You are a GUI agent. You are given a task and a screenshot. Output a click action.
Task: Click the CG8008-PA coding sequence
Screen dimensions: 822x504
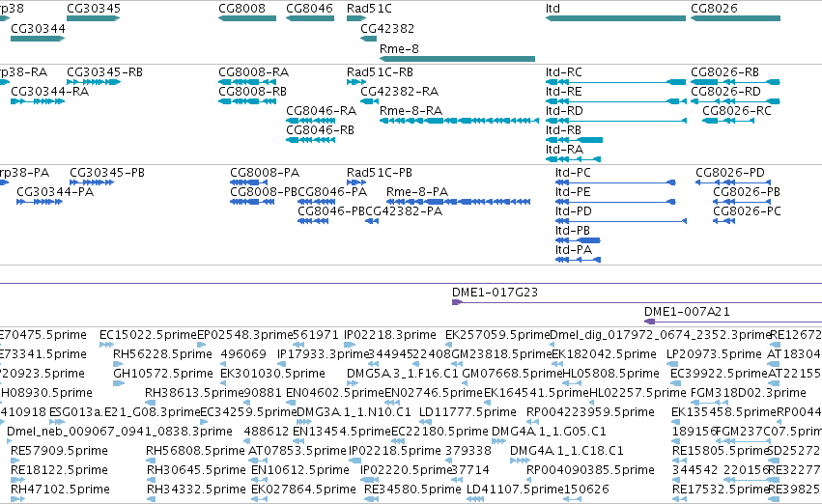[x=249, y=182]
